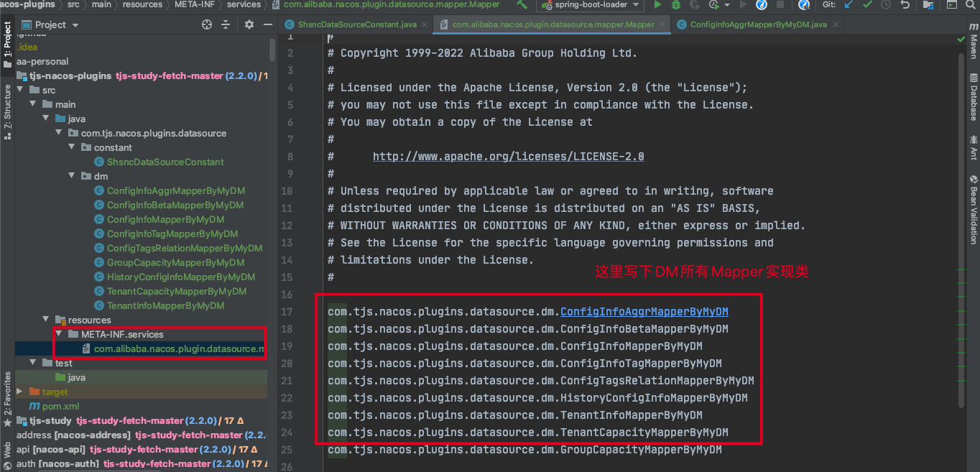Hide the Project tool window
The width and height of the screenshot is (980, 472).
[x=267, y=24]
